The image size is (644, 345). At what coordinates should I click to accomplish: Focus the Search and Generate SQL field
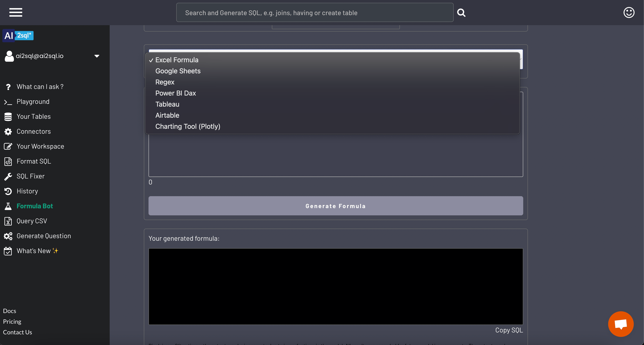pos(315,13)
